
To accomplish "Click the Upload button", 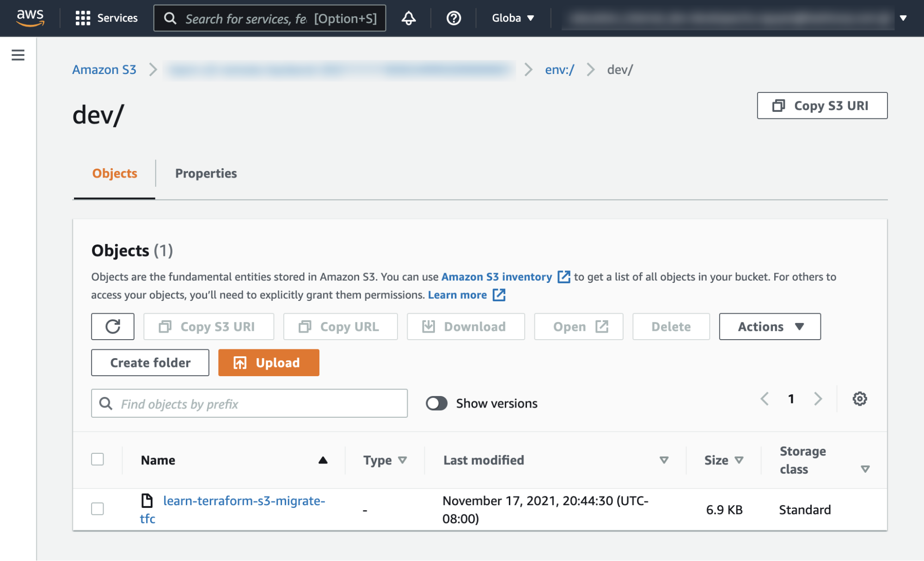I will pos(269,363).
